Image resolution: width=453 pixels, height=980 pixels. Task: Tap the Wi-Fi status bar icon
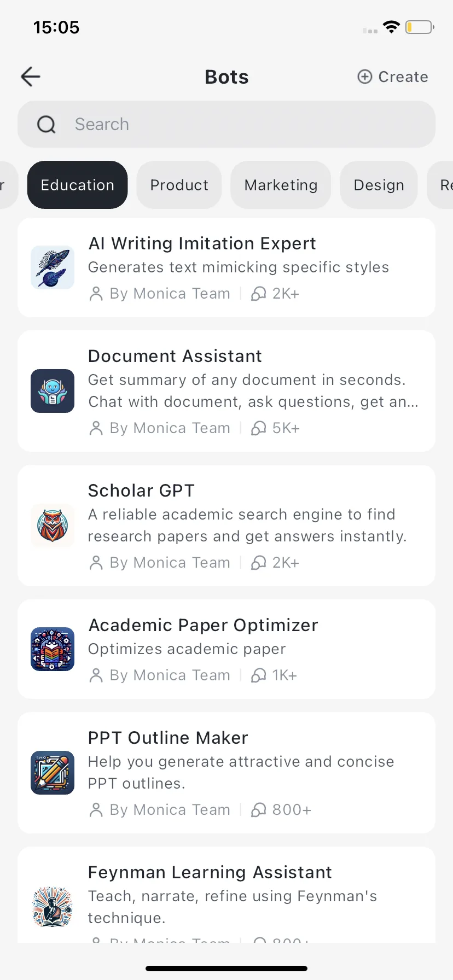[x=392, y=27]
